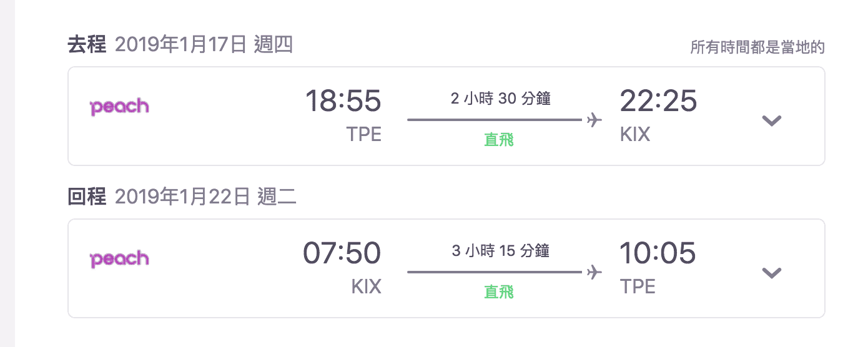Expand the return flight details chevron
Image resolution: width=868 pixels, height=347 pixels.
pyautogui.click(x=772, y=273)
